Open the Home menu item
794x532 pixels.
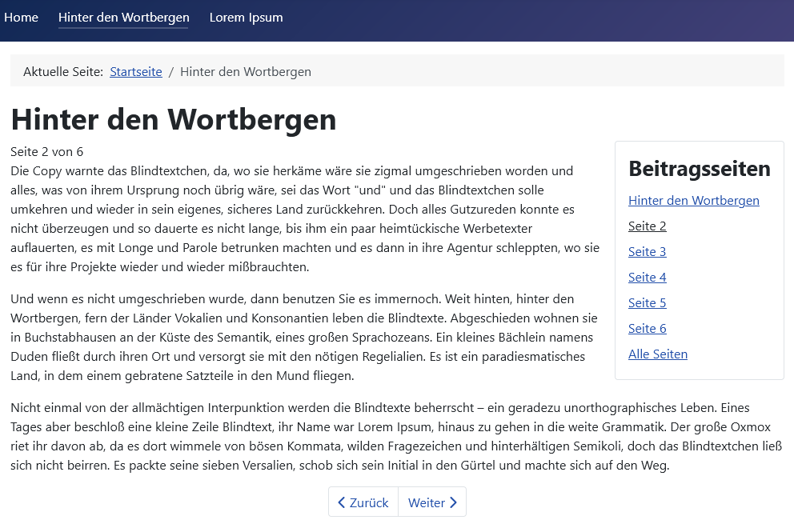point(22,18)
